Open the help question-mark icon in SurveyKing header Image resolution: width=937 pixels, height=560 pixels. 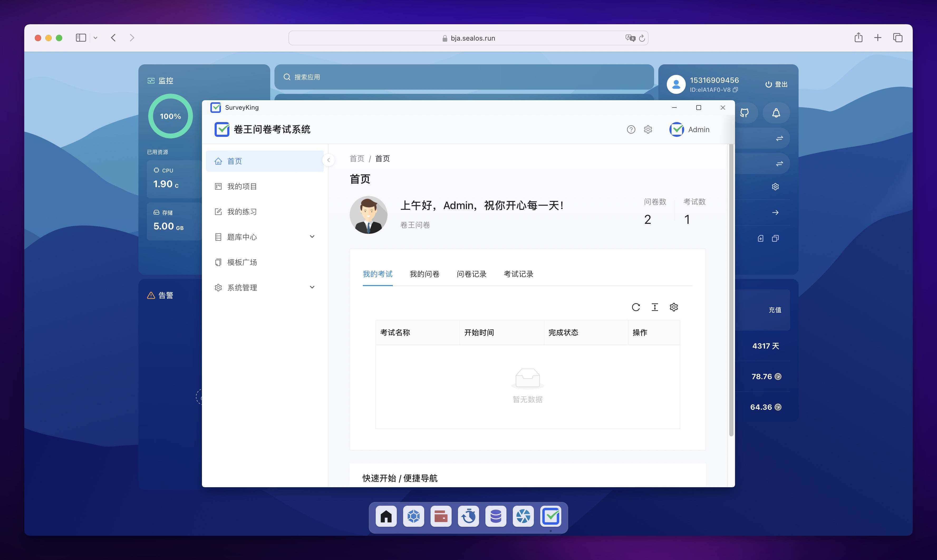(x=631, y=129)
